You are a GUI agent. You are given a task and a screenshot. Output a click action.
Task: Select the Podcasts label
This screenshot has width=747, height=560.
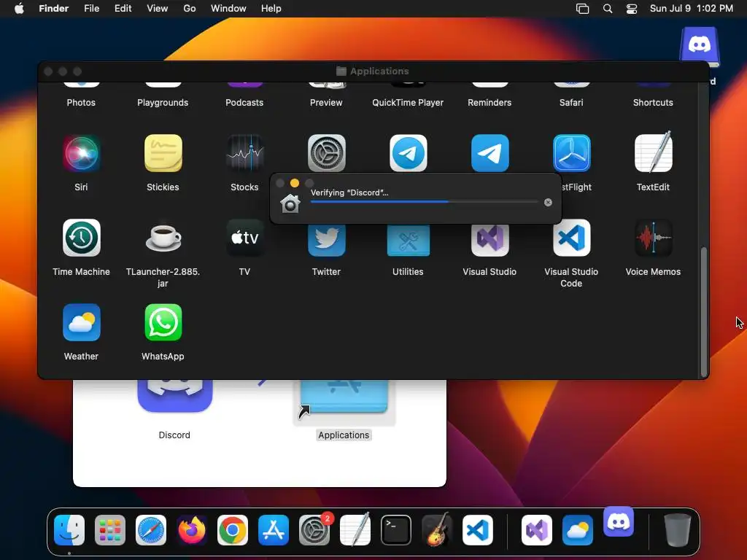(x=244, y=102)
